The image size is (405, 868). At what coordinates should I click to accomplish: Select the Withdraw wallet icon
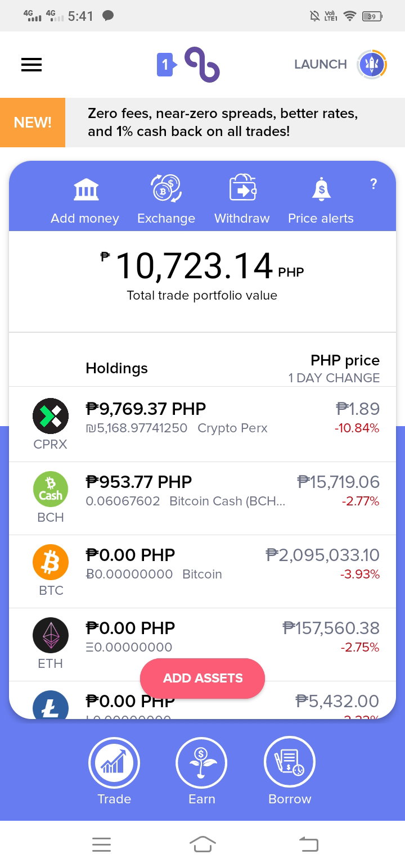pyautogui.click(x=242, y=188)
